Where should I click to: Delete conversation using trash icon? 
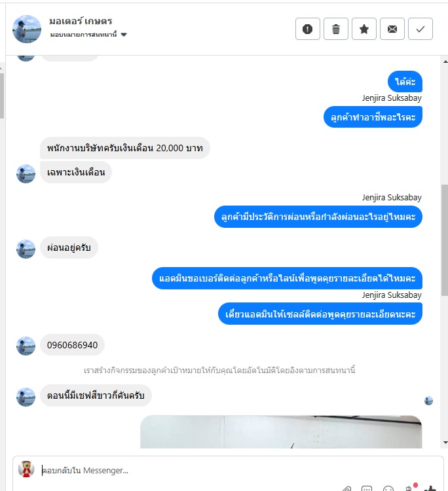coord(335,29)
